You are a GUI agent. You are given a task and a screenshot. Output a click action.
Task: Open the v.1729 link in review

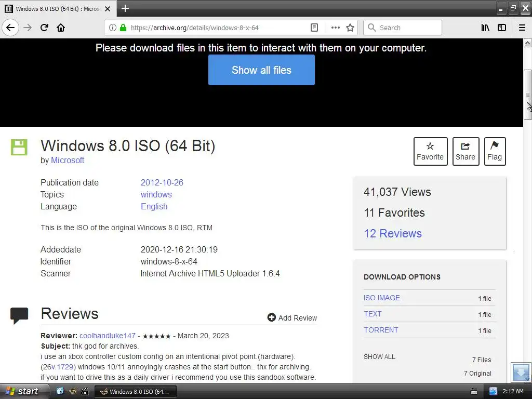pos(62,367)
